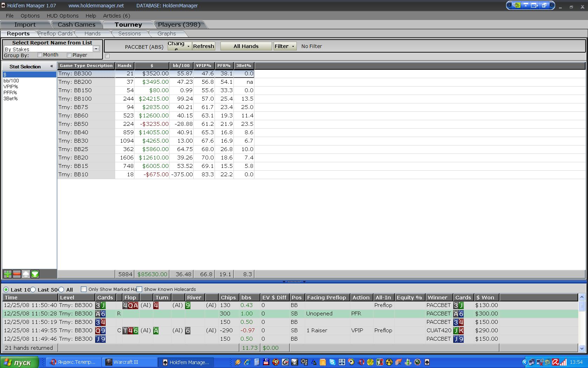Image resolution: width=588 pixels, height=368 pixels.
Task: Click the white up-arrow move stat icon
Action: 26,274
